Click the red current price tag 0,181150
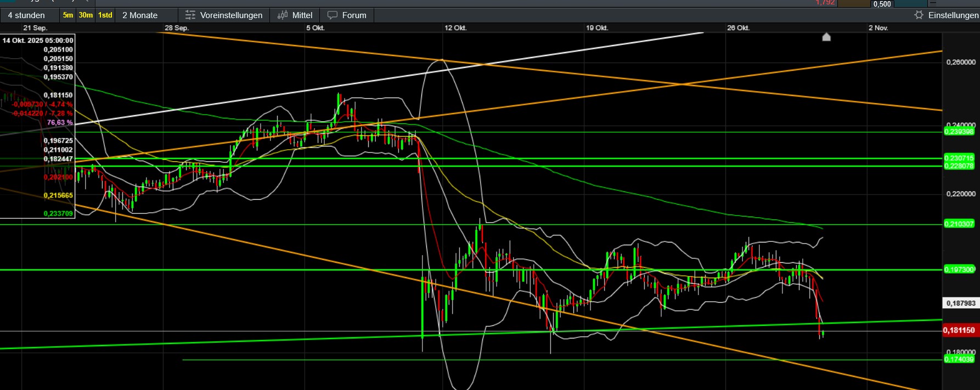980x390 pixels. [x=959, y=330]
